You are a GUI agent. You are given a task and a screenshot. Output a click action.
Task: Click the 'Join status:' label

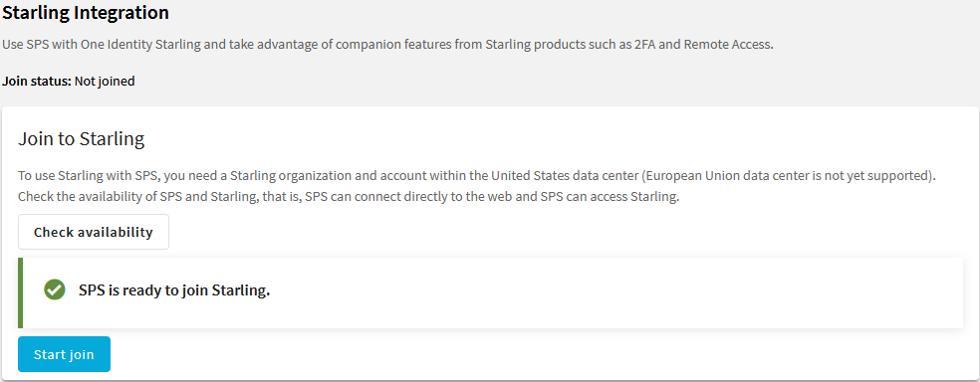(x=37, y=82)
